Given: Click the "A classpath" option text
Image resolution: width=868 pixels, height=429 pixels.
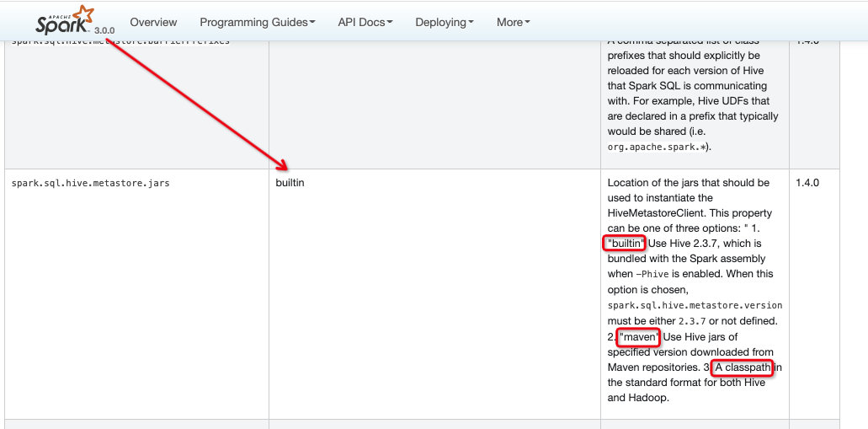Looking at the screenshot, I should 742,367.
